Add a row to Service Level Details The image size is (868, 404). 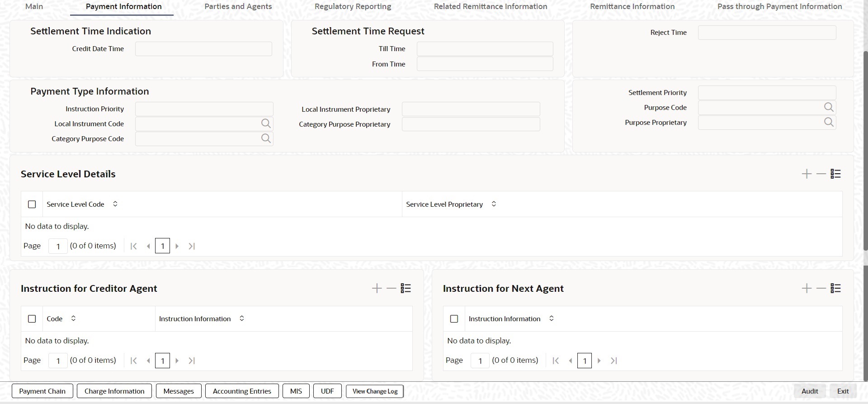coord(807,174)
